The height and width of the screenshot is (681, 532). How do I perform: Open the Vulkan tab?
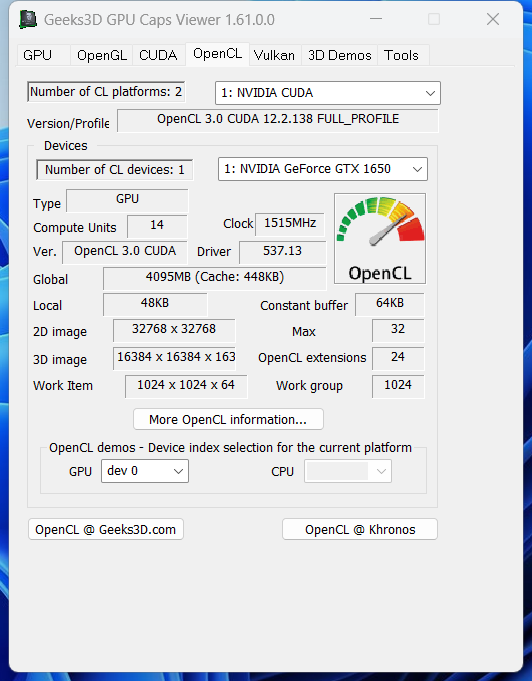click(274, 55)
